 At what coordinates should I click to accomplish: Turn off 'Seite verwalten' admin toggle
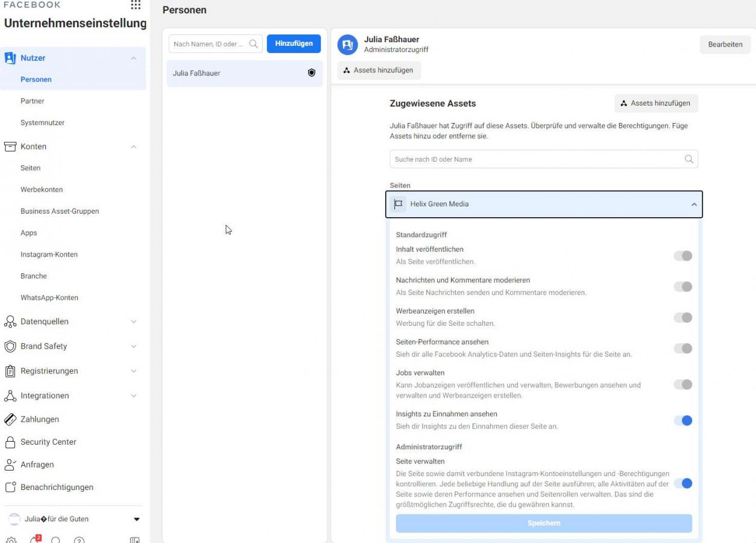(682, 483)
